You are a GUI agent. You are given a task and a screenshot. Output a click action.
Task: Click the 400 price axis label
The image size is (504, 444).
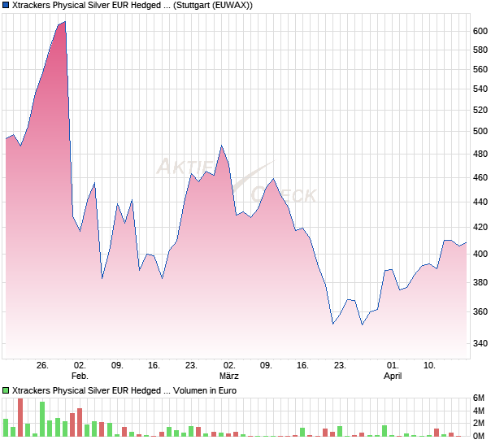pyautogui.click(x=480, y=255)
